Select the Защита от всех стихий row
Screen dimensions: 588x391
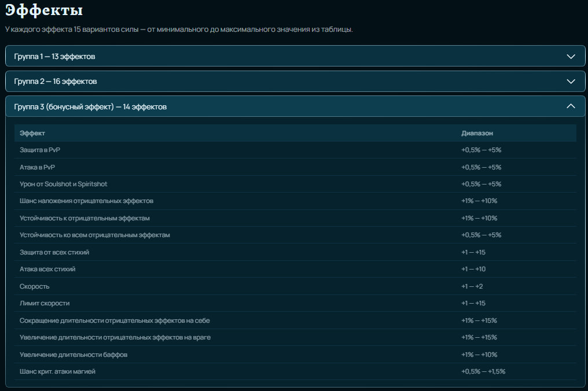(295, 252)
